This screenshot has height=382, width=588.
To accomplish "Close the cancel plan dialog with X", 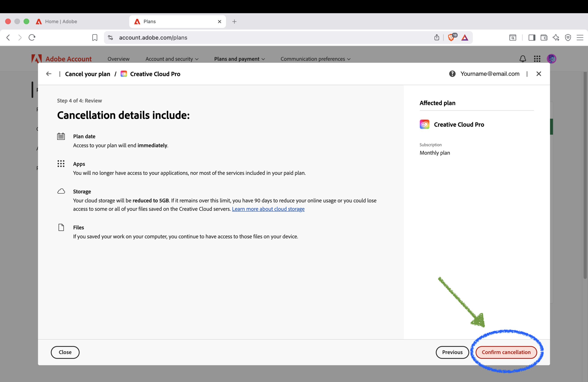I will [x=539, y=74].
